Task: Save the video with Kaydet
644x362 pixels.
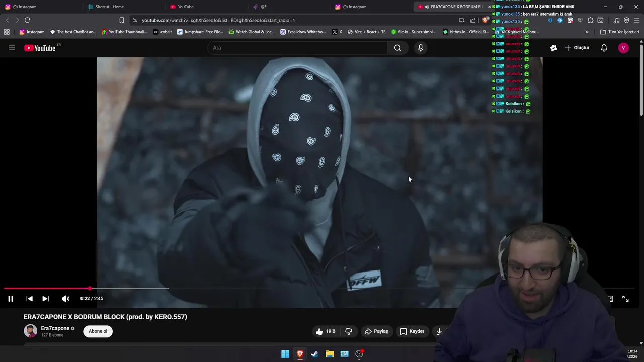Action: coord(412,331)
